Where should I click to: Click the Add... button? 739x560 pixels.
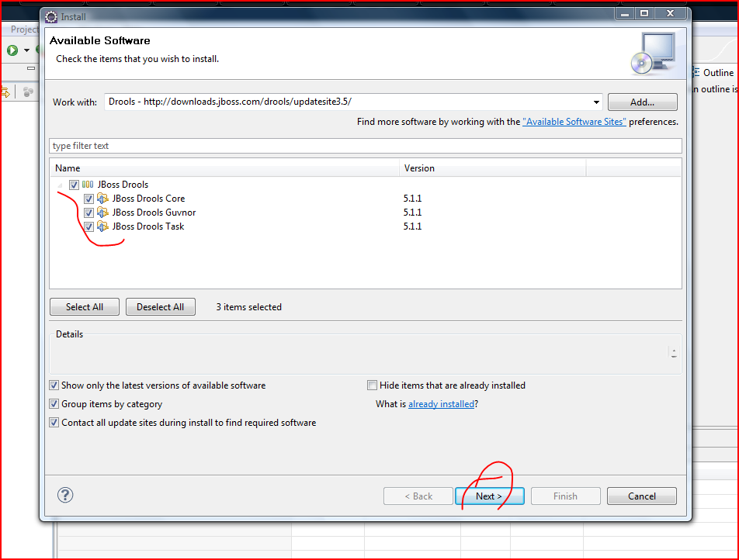click(x=643, y=102)
